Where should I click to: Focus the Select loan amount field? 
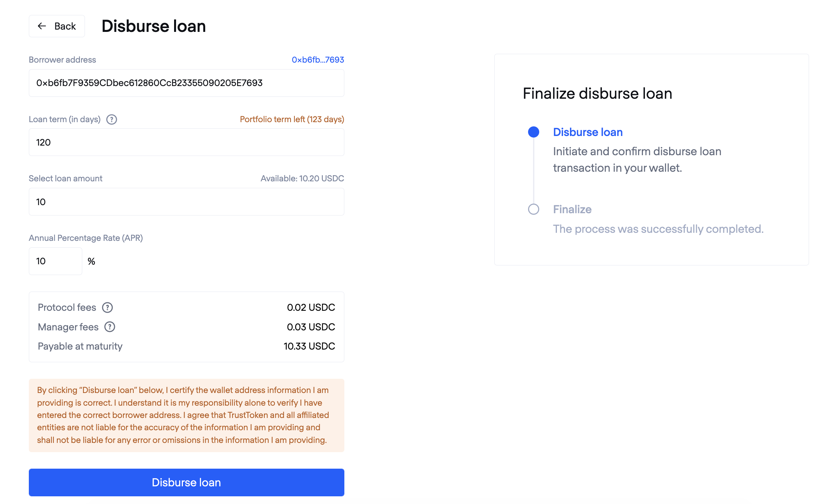pos(186,202)
